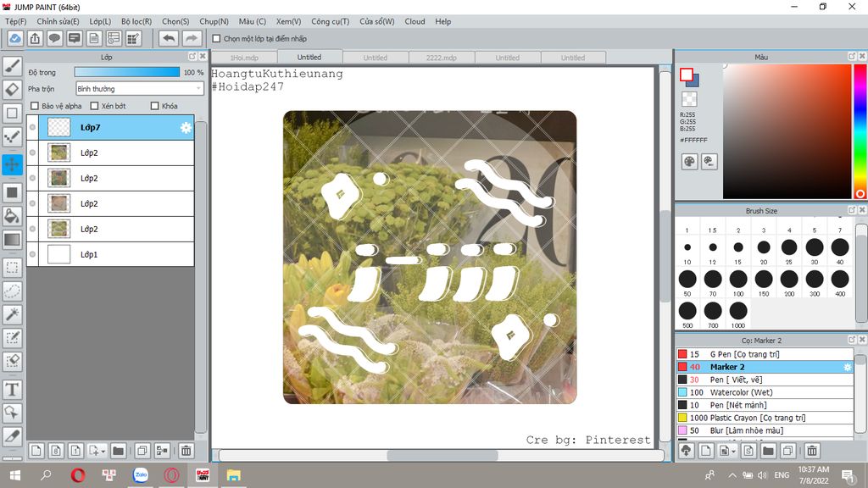Click Lớp7 layer thumbnail

pyautogui.click(x=58, y=127)
